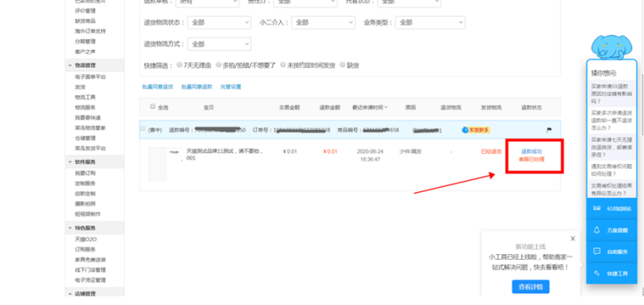The height and width of the screenshot is (305, 644).
Task: Check the 全选 checkbox in table header
Action: click(x=153, y=107)
